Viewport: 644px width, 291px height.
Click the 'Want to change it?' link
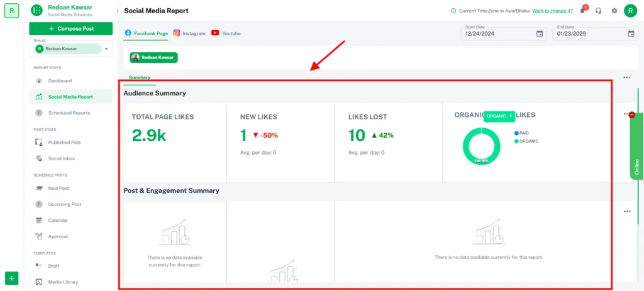[552, 11]
